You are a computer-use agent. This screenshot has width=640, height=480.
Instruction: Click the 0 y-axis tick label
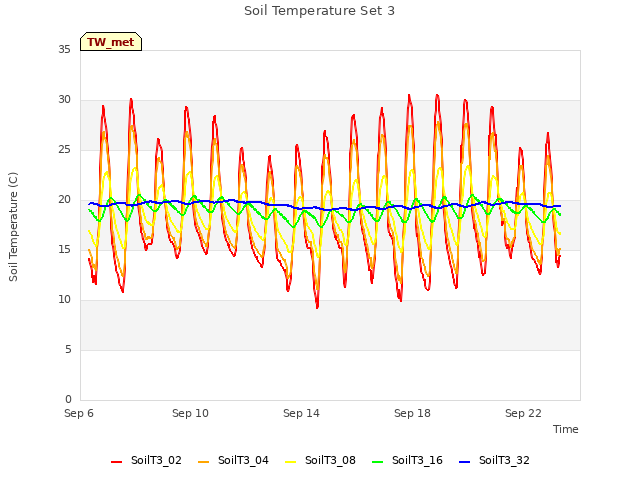point(68,400)
